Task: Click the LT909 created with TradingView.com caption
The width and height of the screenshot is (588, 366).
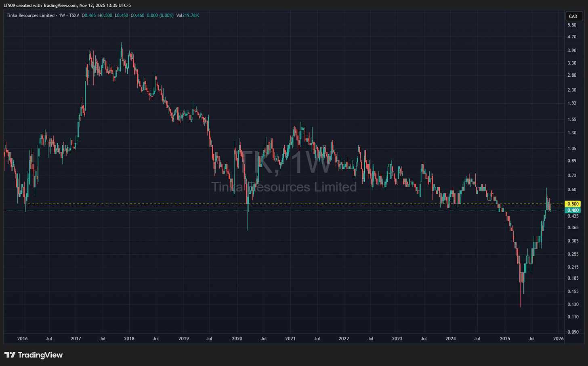Action: [67, 5]
